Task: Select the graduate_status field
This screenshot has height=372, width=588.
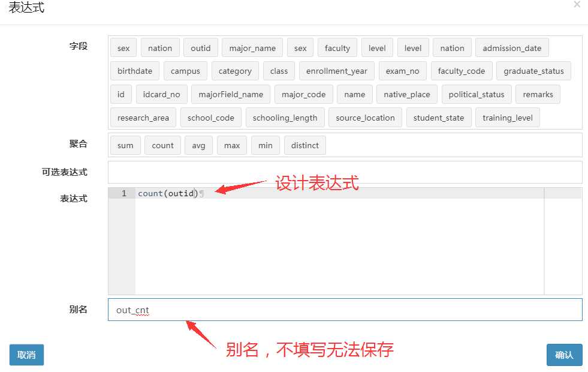Action: coord(533,71)
